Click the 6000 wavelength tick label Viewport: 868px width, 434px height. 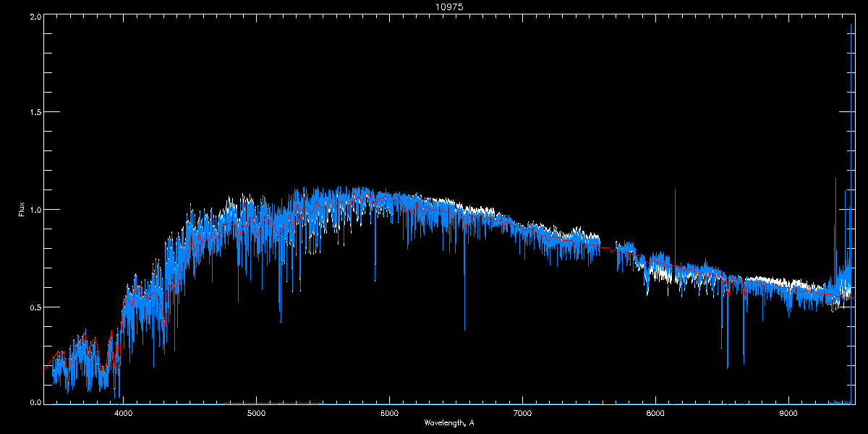(390, 413)
